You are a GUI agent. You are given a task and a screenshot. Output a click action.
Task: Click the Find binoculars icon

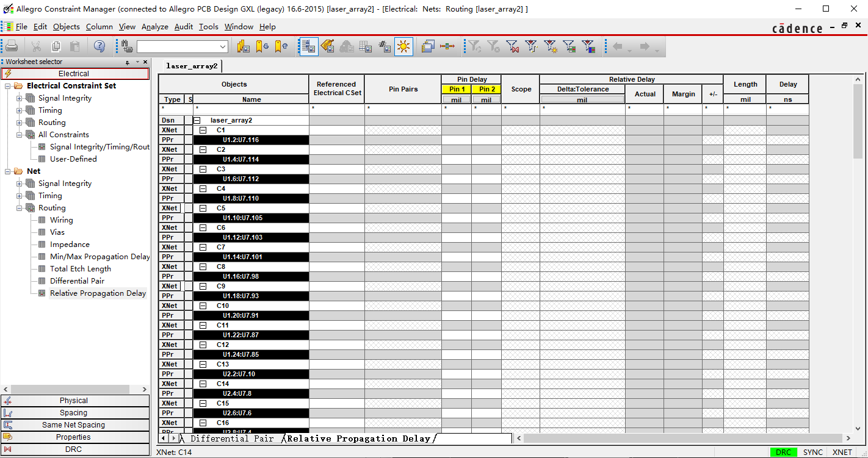127,46
